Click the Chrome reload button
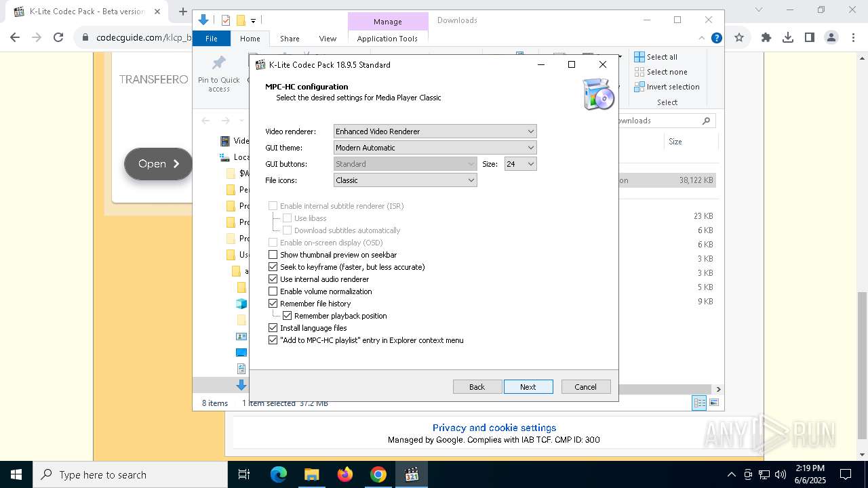Viewport: 868px width, 488px height. coord(58,38)
